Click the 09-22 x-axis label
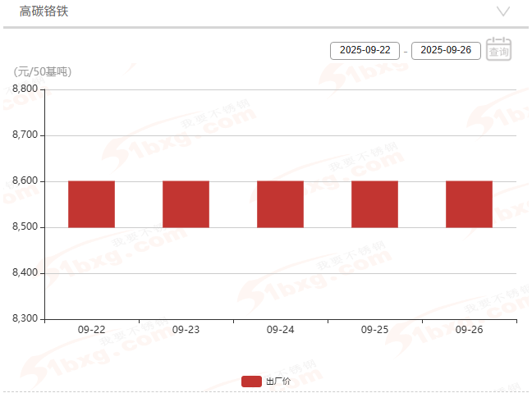Screen dimensions: 532x393 [x=91, y=329]
